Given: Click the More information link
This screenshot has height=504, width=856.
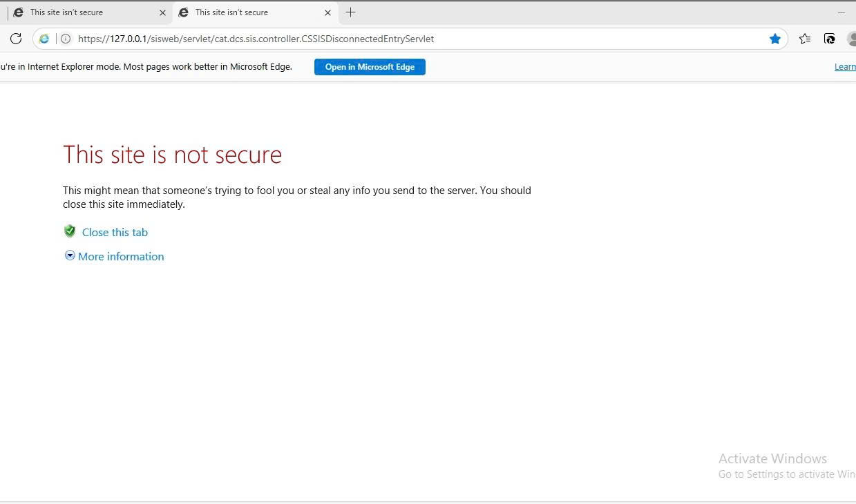Looking at the screenshot, I should tap(121, 256).
